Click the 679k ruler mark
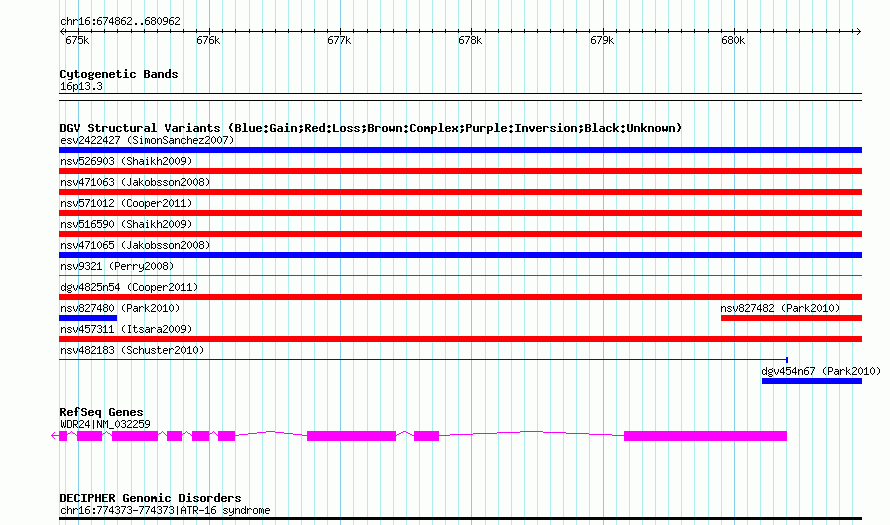The height and width of the screenshot is (525, 890). tap(602, 40)
